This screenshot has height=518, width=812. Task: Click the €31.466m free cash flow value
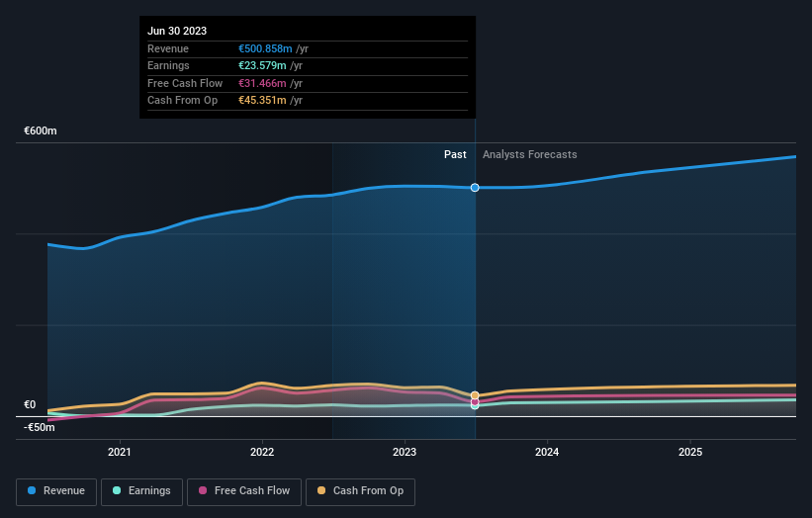(262, 83)
